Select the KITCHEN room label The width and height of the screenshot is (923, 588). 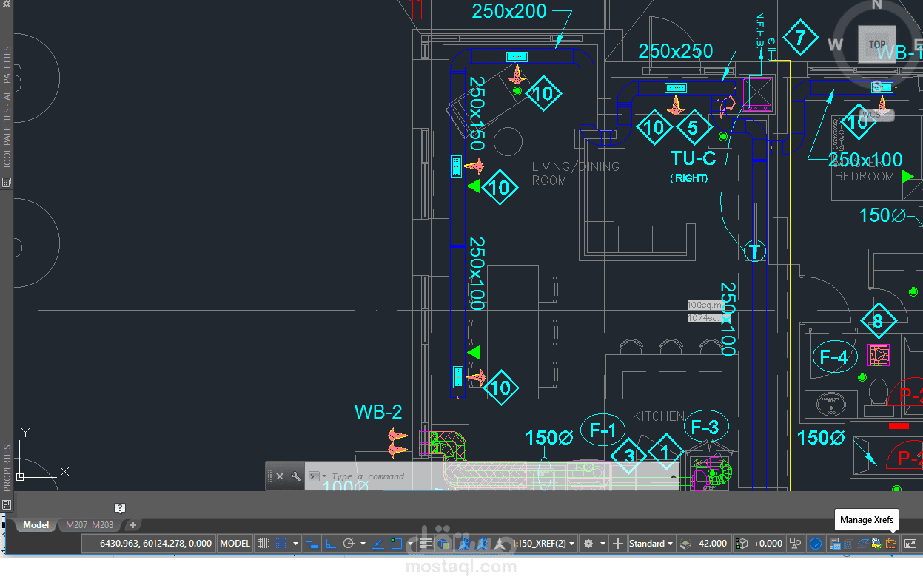point(659,416)
